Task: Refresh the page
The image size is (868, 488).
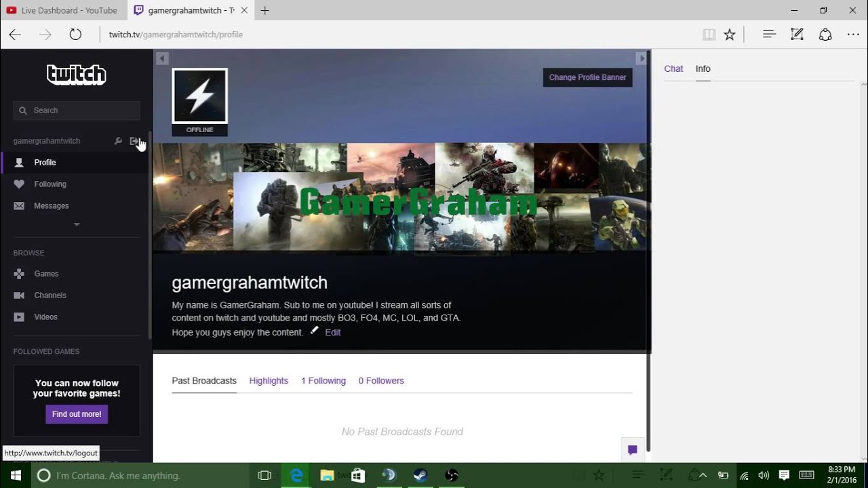Action: point(75,35)
